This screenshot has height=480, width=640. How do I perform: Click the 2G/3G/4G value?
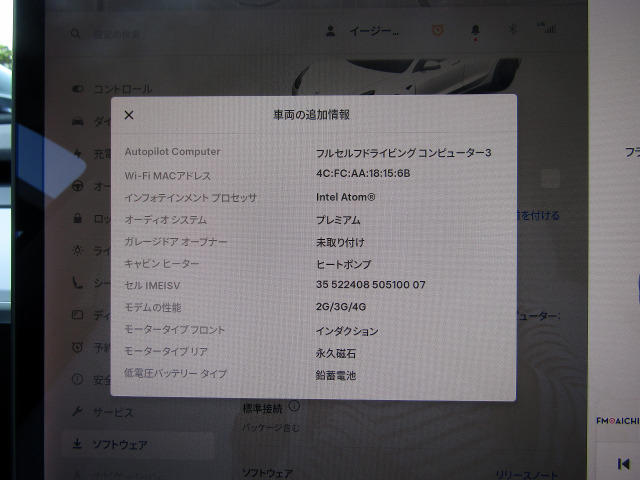(x=341, y=307)
